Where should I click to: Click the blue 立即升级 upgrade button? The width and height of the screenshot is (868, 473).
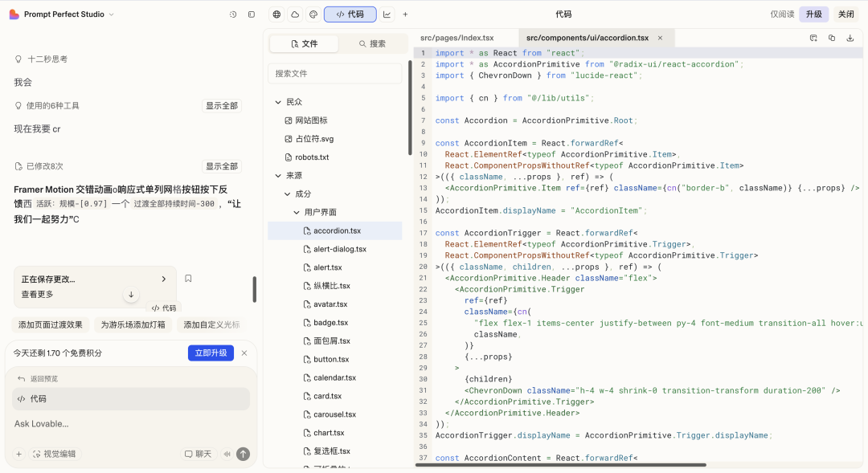click(211, 353)
